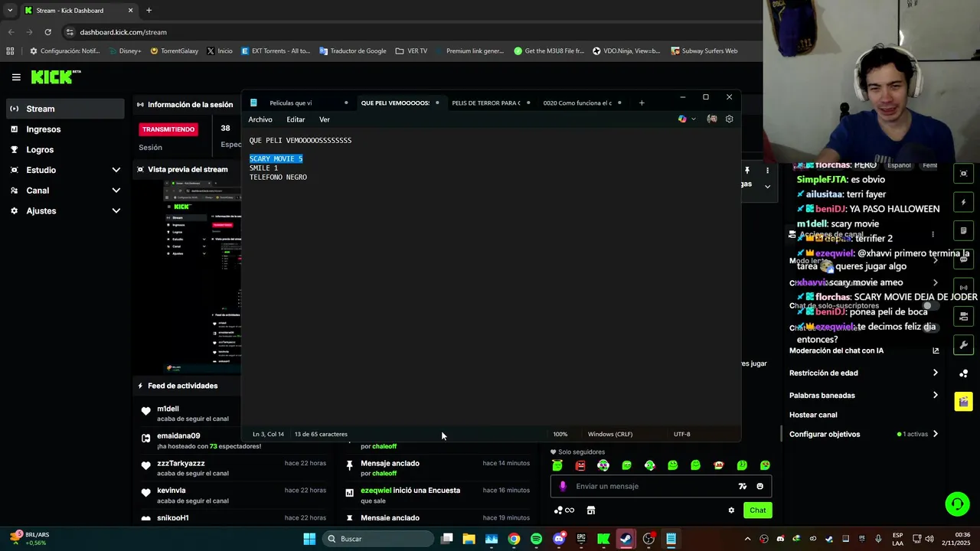
Task: Click the Notepad account avatar icon
Action: click(x=712, y=119)
